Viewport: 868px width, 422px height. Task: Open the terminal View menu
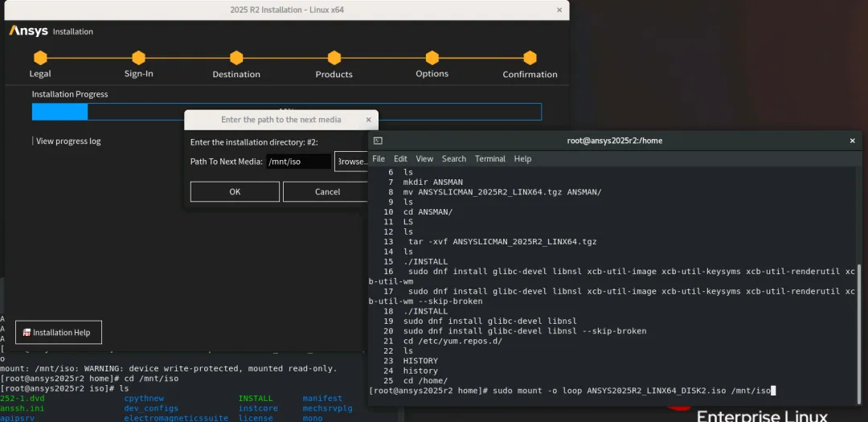point(424,159)
